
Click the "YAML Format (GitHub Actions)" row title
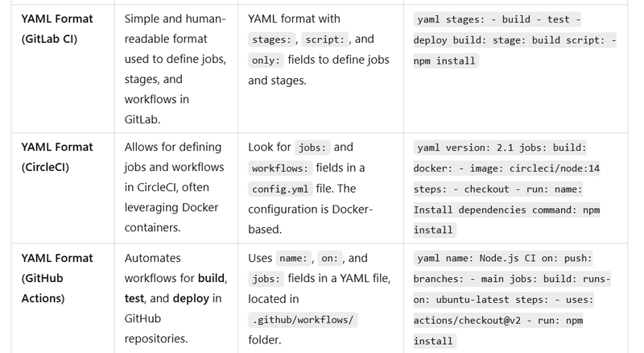coord(56,278)
